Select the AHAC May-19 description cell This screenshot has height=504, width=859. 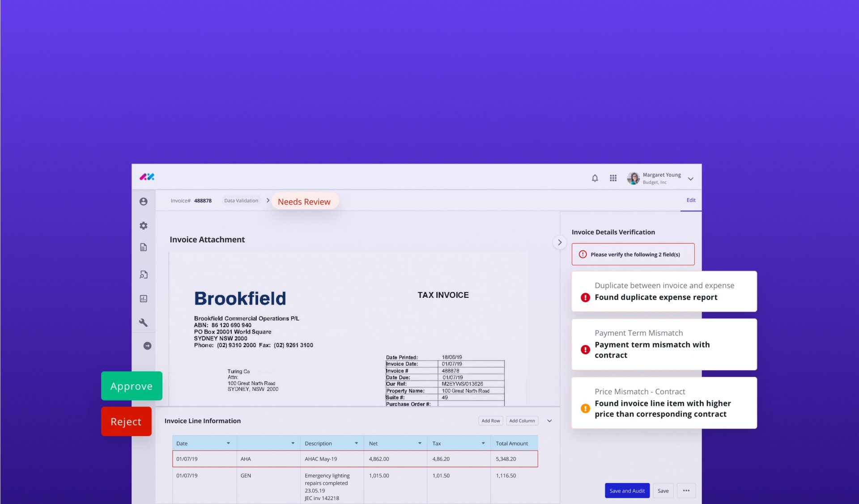point(332,459)
